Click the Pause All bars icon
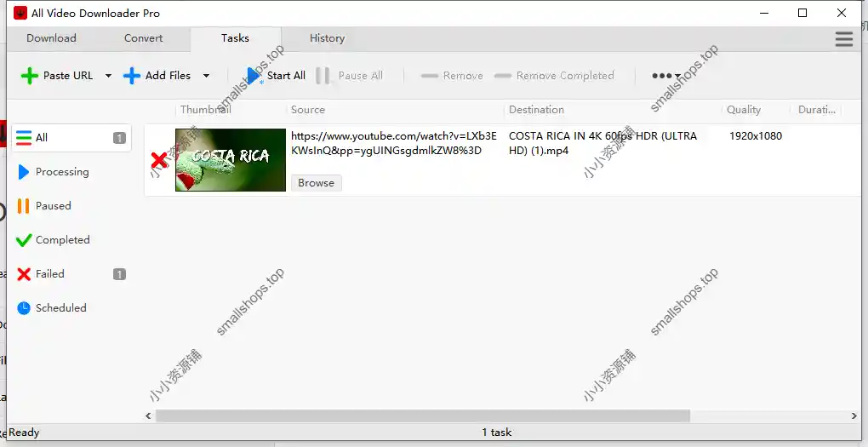Screen dimensions: 868x447 click(x=323, y=75)
